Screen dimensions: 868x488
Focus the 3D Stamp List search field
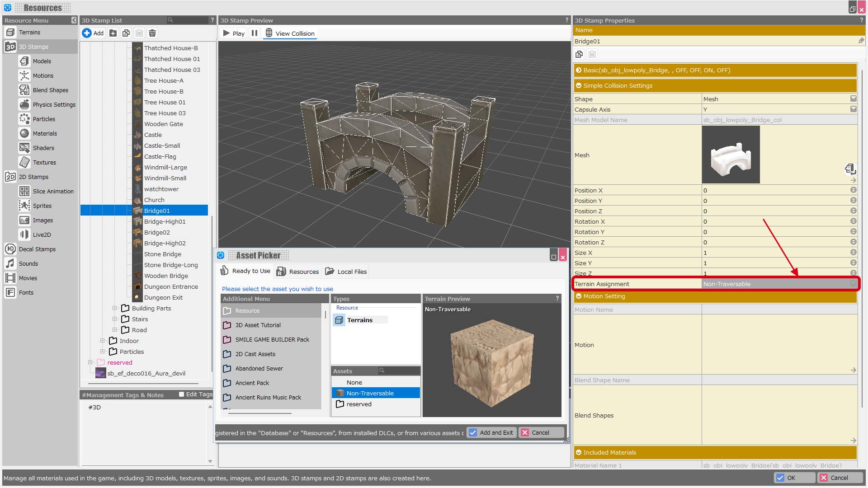(187, 20)
